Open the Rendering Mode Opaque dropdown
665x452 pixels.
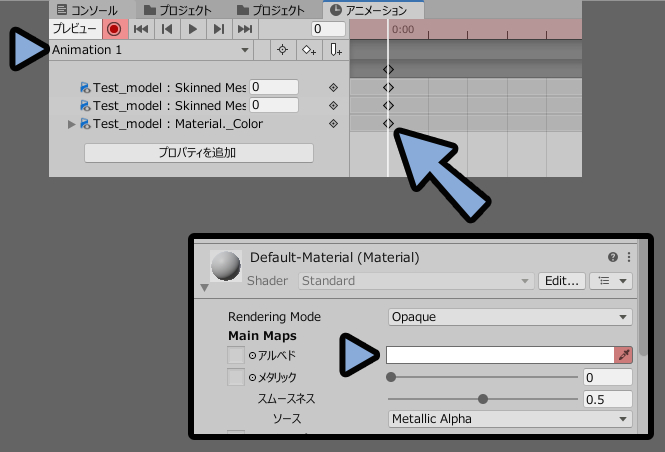tap(510, 317)
